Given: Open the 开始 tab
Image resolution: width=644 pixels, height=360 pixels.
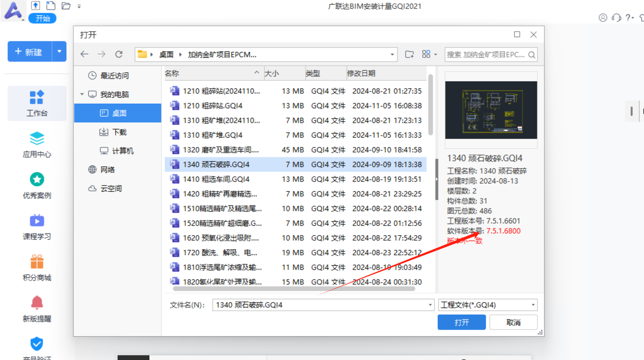Looking at the screenshot, I should 42,18.
